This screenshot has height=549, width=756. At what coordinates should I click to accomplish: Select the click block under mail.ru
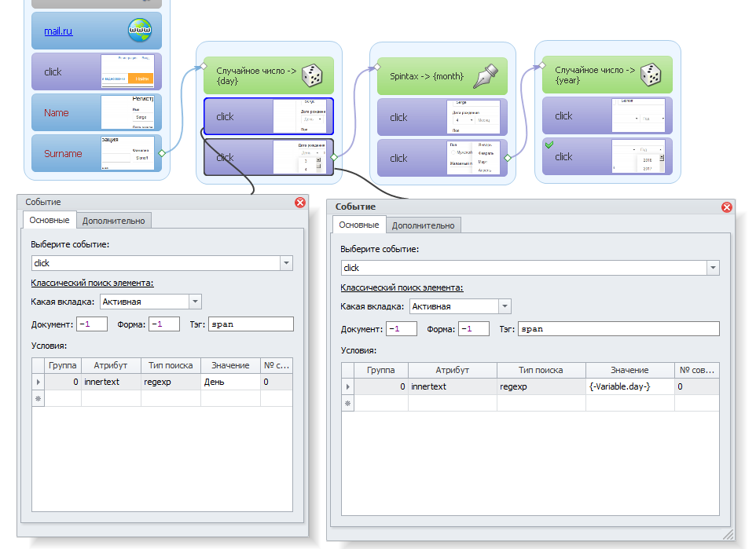(x=97, y=71)
